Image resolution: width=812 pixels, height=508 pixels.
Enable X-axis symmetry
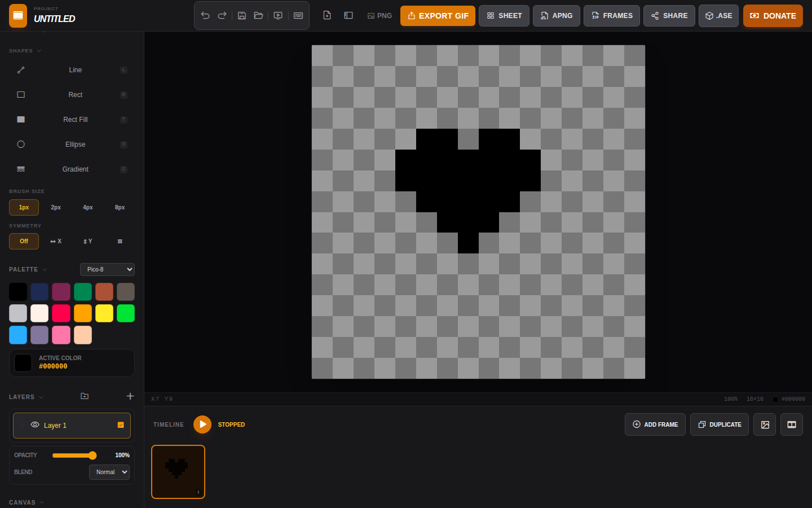click(56, 241)
